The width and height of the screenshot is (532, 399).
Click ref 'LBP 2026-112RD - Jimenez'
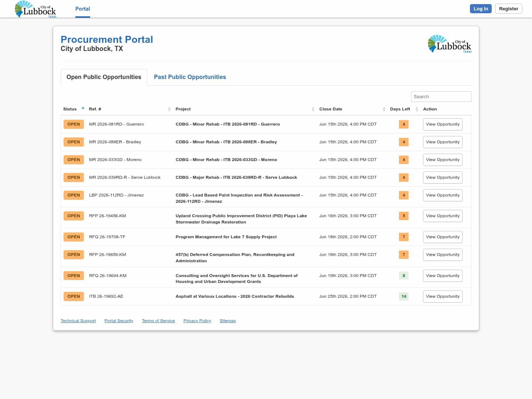point(116,195)
